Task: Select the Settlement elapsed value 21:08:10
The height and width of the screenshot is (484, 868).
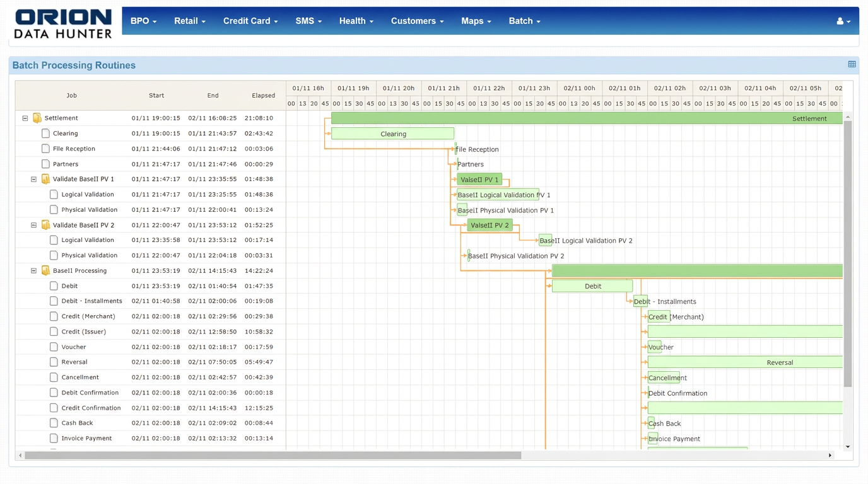Action: [259, 118]
